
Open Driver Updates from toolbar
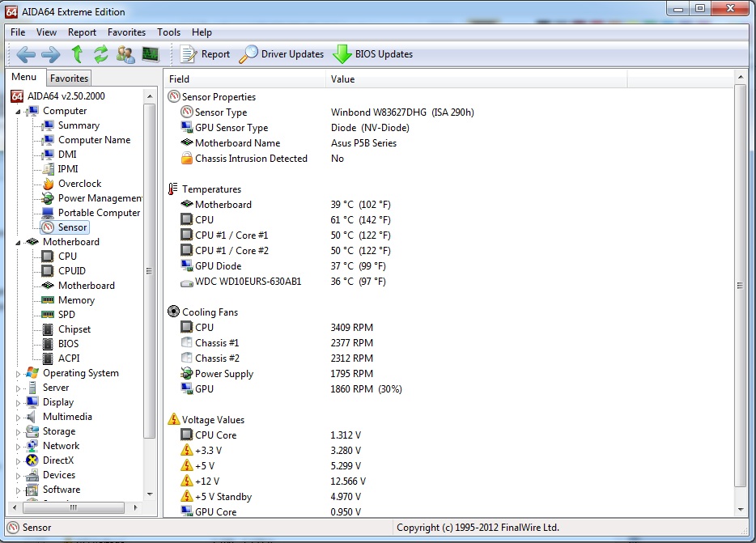pos(282,54)
